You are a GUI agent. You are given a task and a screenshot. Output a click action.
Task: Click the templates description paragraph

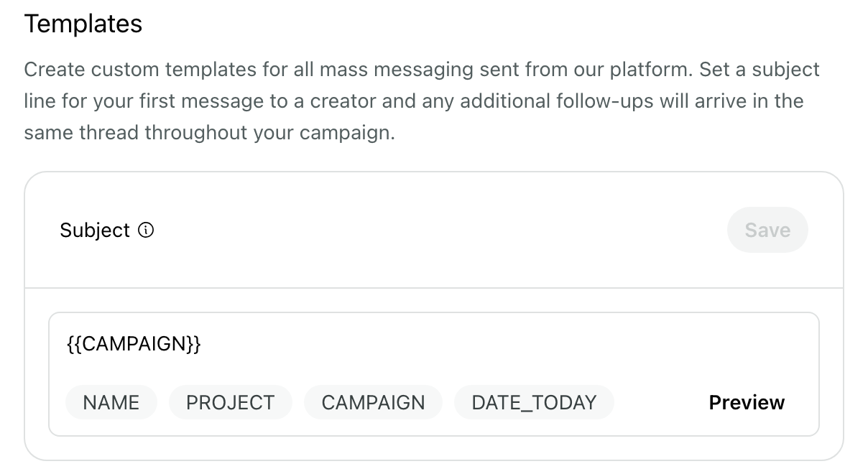click(423, 101)
